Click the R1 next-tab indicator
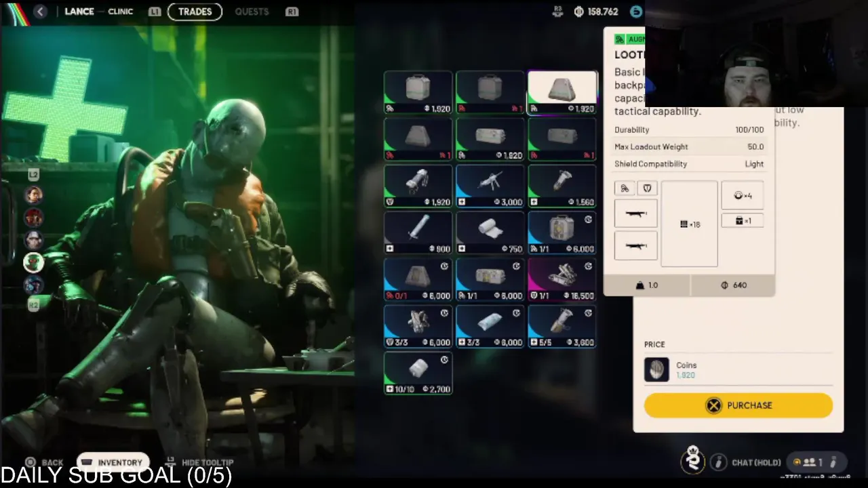The height and width of the screenshot is (488, 868). 292,12
